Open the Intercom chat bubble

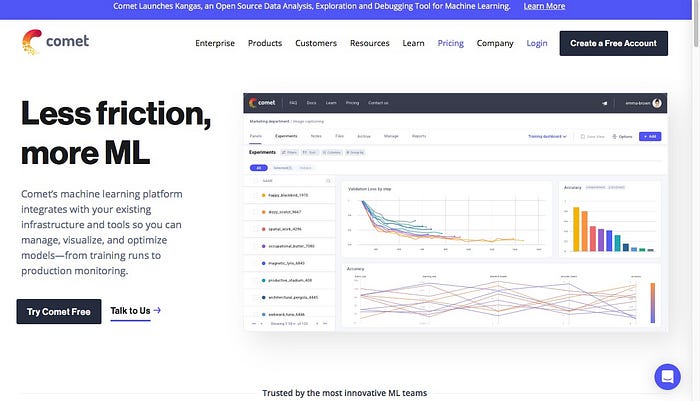667,376
